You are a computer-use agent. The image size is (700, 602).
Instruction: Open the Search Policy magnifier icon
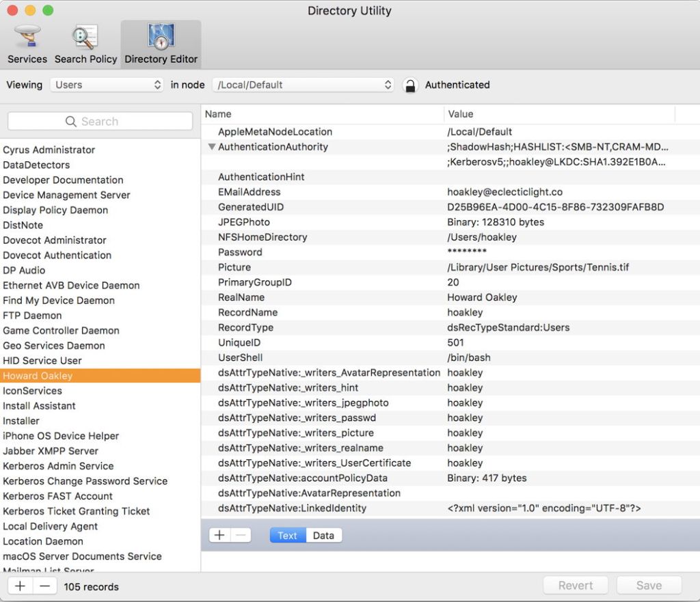pyautogui.click(x=85, y=37)
